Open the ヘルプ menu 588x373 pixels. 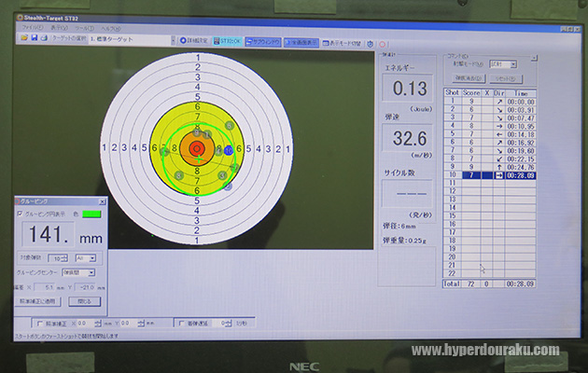coord(110,29)
